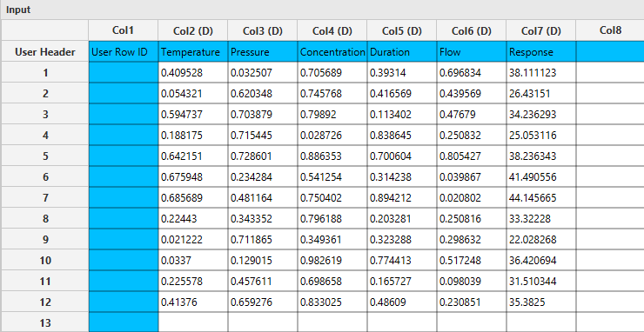This screenshot has width=644, height=332.
Task: Select row header 4
Action: tap(45, 135)
